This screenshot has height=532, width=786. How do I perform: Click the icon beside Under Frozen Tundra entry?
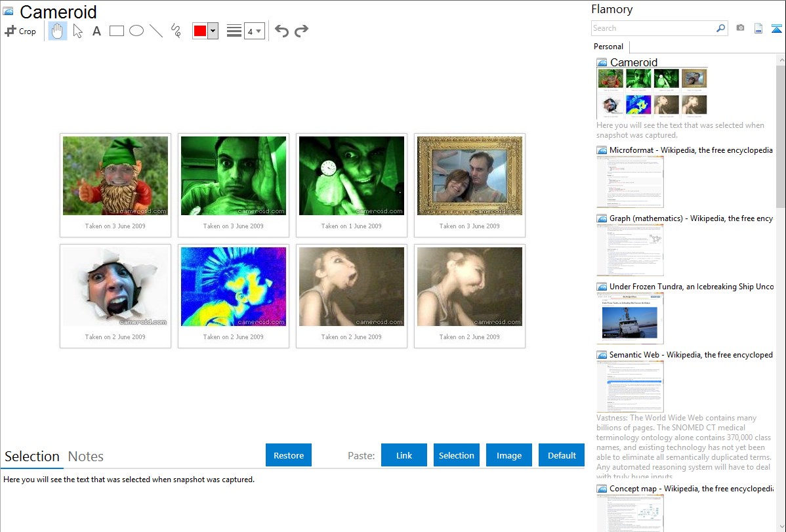pos(602,287)
